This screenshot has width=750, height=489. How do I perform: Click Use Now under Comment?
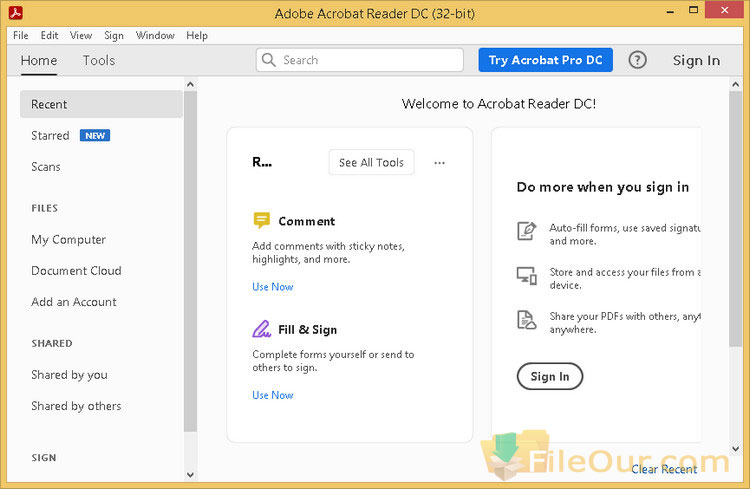273,287
